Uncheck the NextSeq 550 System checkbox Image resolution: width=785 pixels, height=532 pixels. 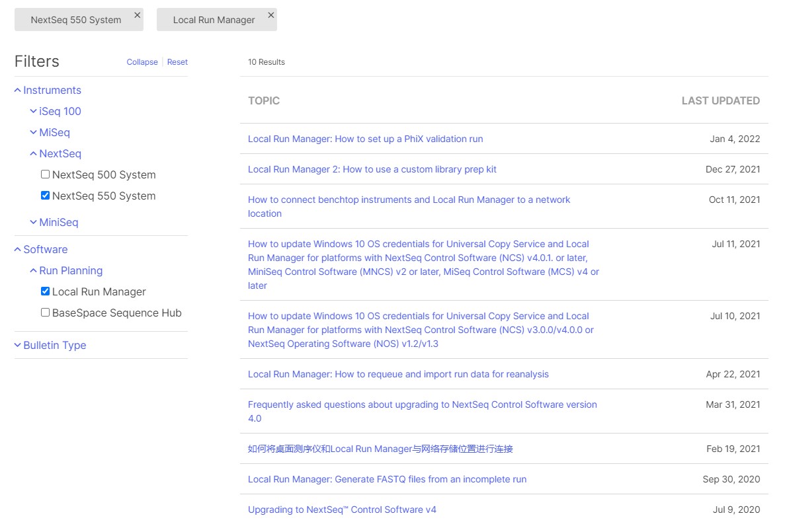pyautogui.click(x=45, y=196)
